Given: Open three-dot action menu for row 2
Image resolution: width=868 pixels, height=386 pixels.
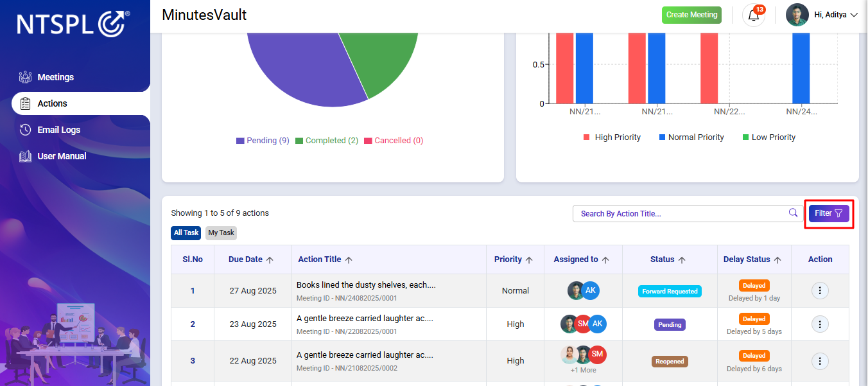Looking at the screenshot, I should 820,324.
